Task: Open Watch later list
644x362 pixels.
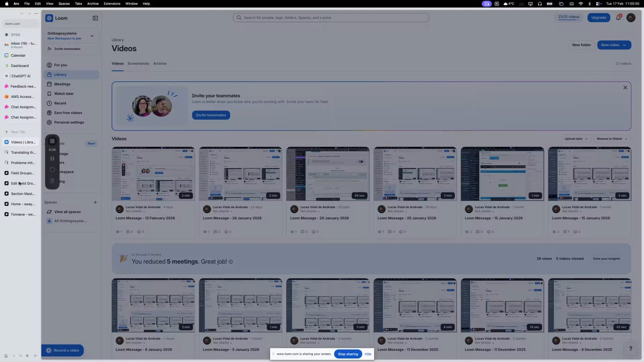Action: [x=71, y=94]
